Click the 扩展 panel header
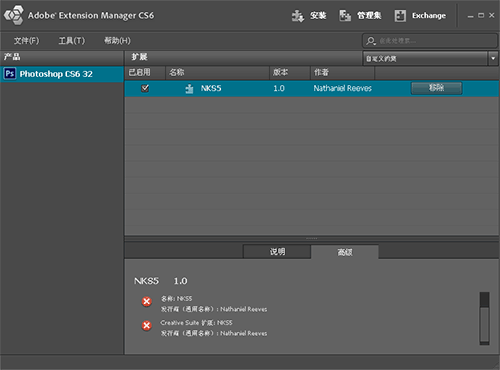 click(243, 57)
